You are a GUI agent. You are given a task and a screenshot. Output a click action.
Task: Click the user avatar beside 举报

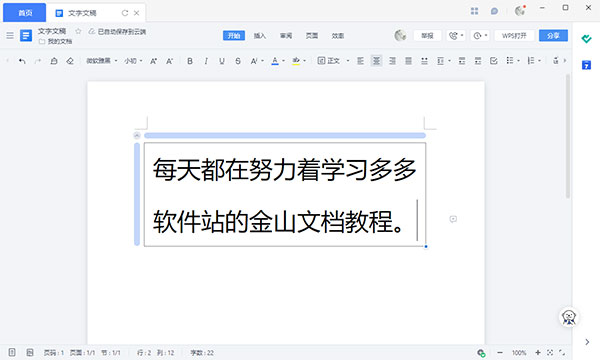(400, 36)
